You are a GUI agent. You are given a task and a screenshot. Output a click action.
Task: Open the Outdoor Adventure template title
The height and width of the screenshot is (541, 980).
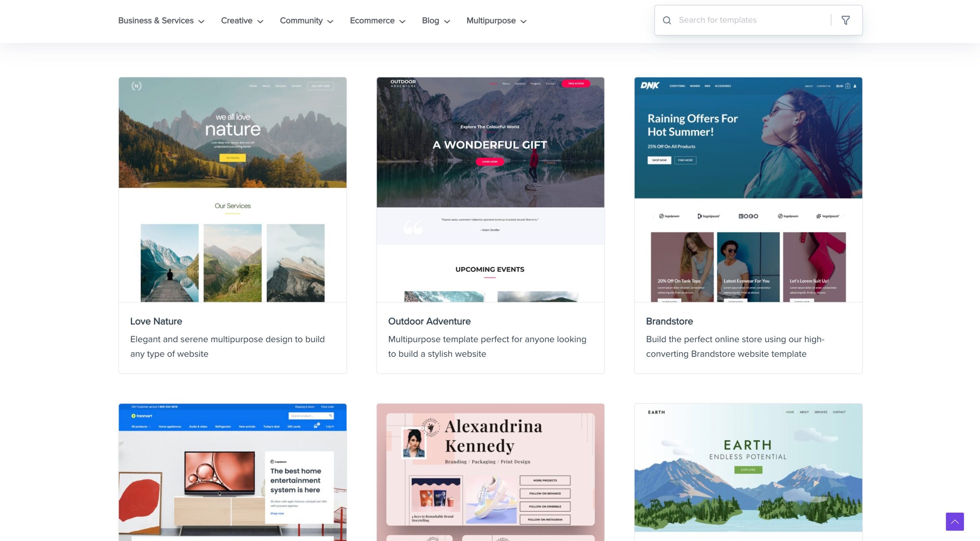(429, 321)
